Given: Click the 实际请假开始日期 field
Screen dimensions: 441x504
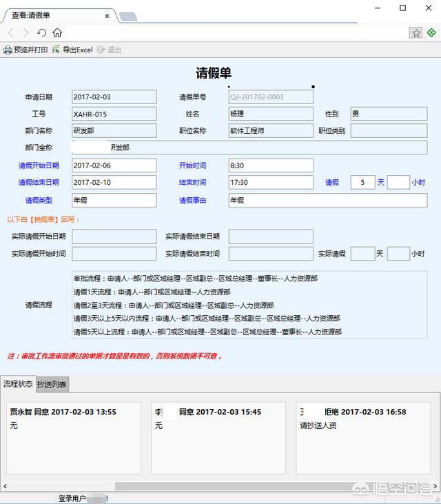Looking at the screenshot, I should [114, 236].
